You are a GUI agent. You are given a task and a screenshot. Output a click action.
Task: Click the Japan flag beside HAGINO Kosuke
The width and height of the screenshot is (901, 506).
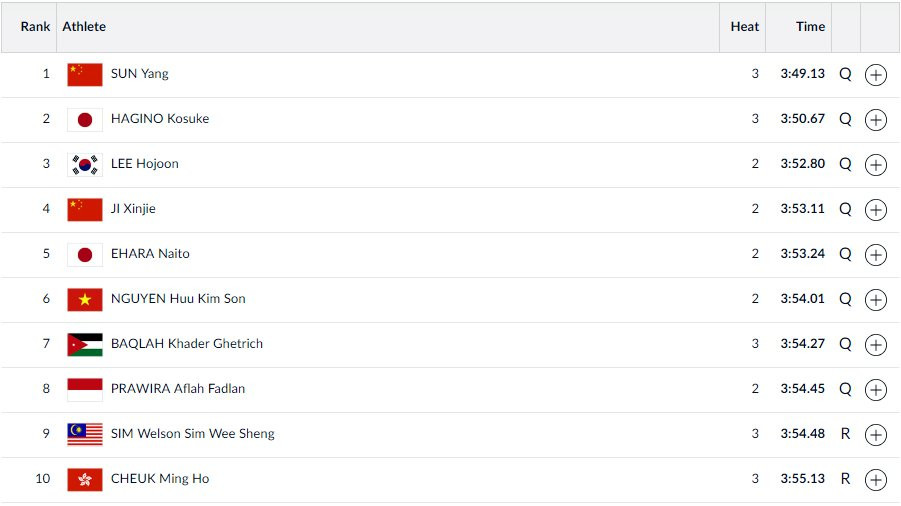click(x=85, y=119)
